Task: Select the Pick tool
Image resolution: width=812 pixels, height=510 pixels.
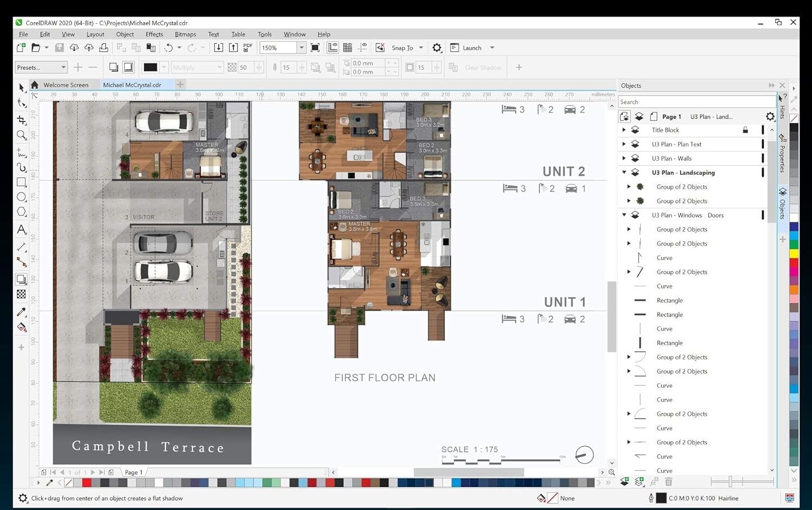Action: tap(22, 88)
